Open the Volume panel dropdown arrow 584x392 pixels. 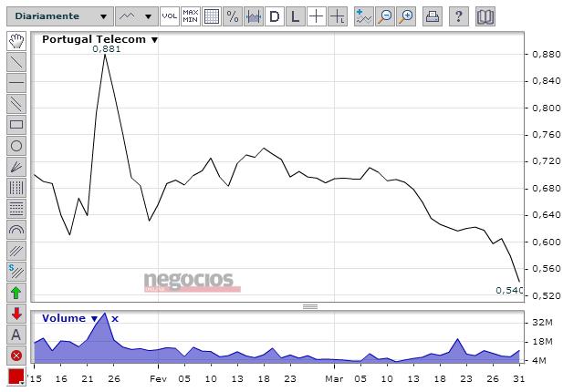pyautogui.click(x=94, y=319)
